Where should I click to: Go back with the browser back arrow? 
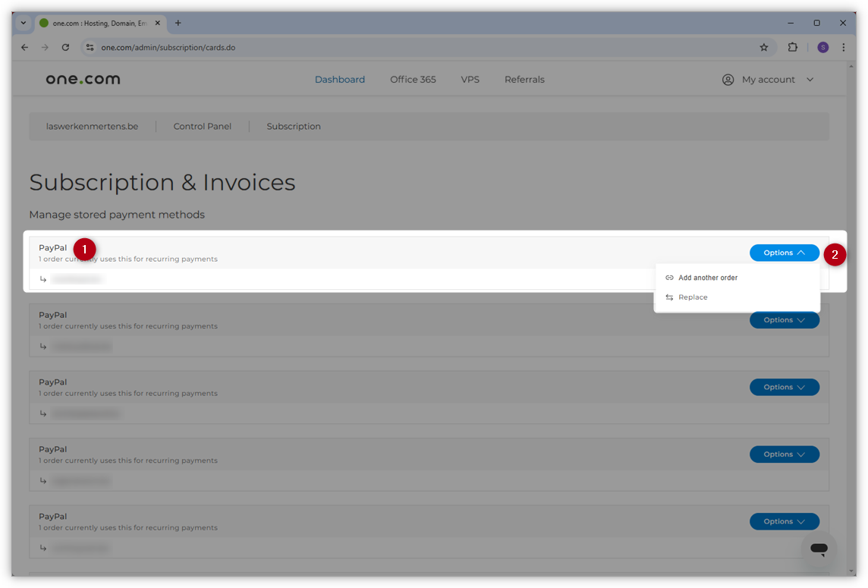click(24, 47)
